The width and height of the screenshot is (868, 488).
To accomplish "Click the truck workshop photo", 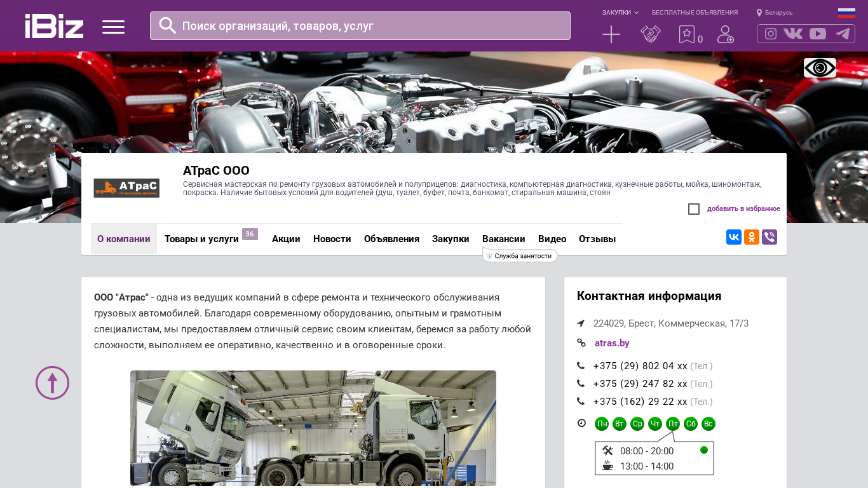I will [x=313, y=428].
